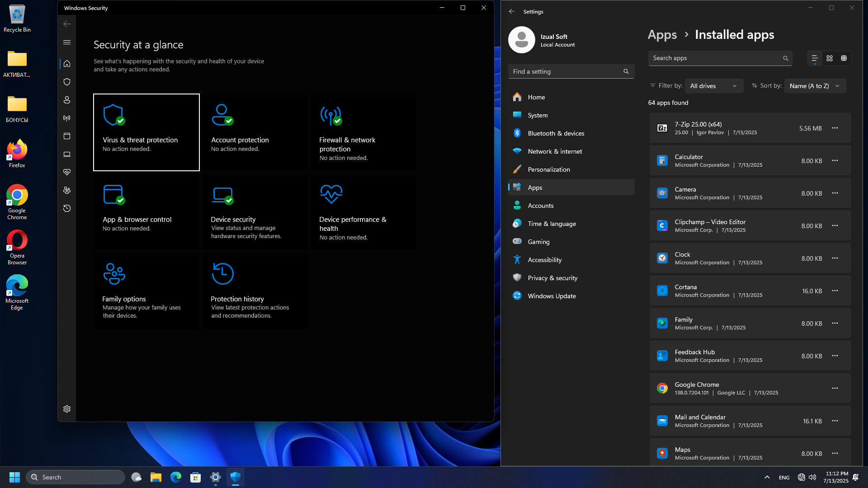The height and width of the screenshot is (488, 868).
Task: Open more options for Camera
Action: tap(835, 193)
